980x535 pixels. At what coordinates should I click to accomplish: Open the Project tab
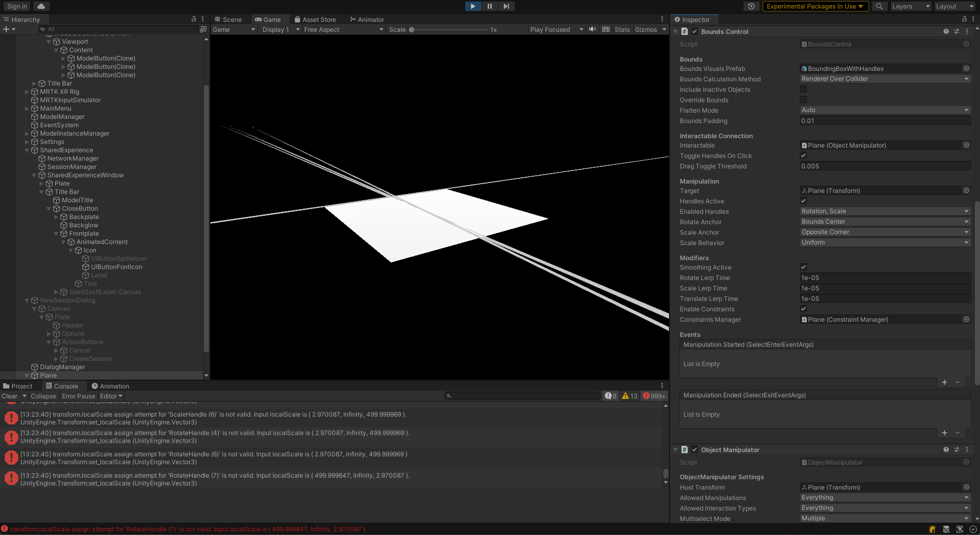click(x=20, y=386)
